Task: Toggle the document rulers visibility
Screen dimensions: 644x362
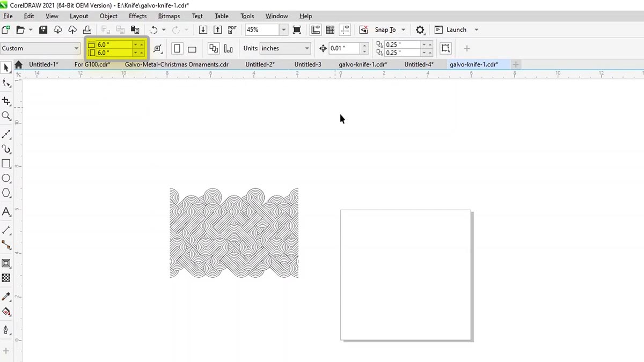Action: [x=315, y=29]
